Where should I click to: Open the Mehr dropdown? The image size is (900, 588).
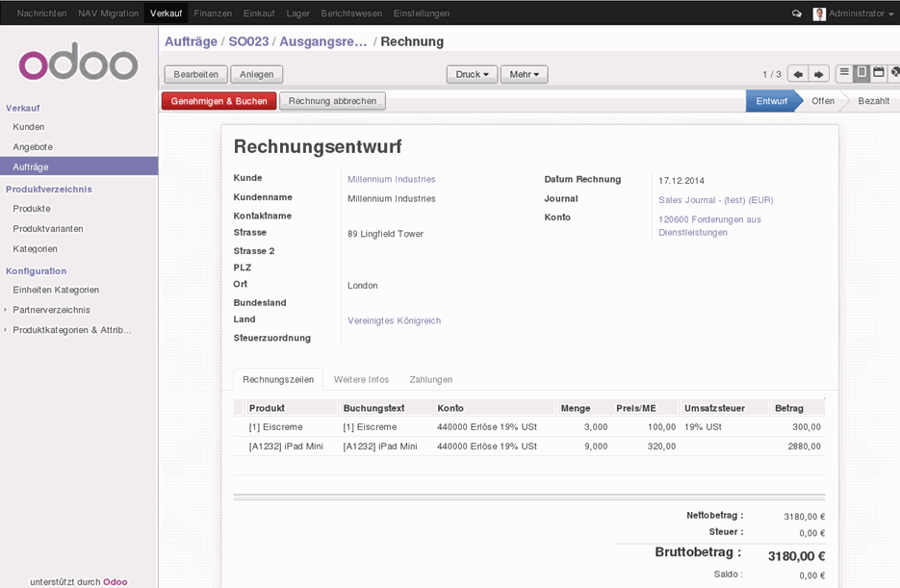point(525,74)
